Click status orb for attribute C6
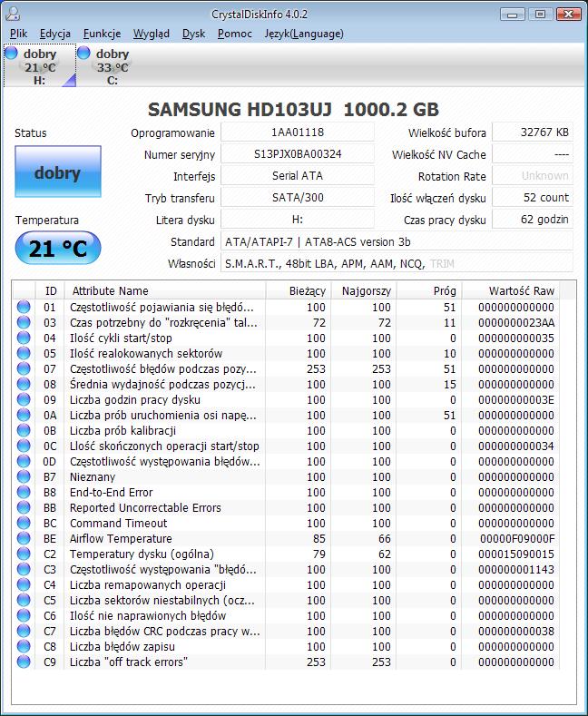The width and height of the screenshot is (588, 716). [24, 615]
